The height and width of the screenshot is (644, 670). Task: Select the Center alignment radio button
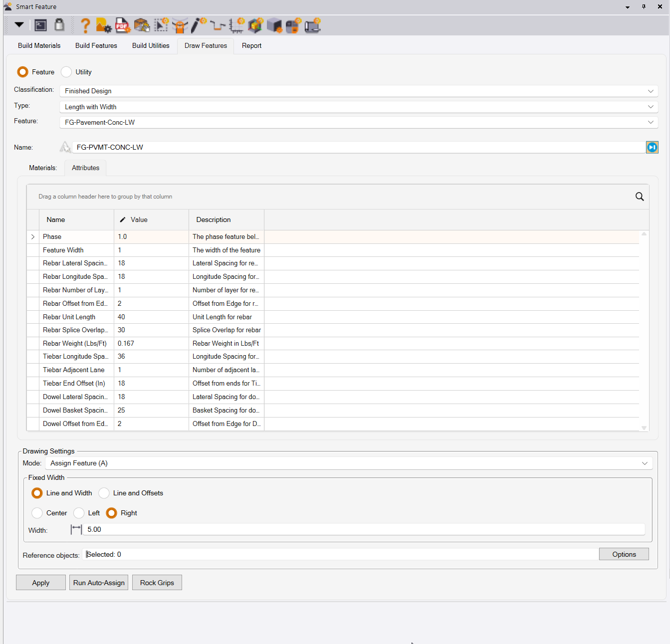click(x=37, y=513)
